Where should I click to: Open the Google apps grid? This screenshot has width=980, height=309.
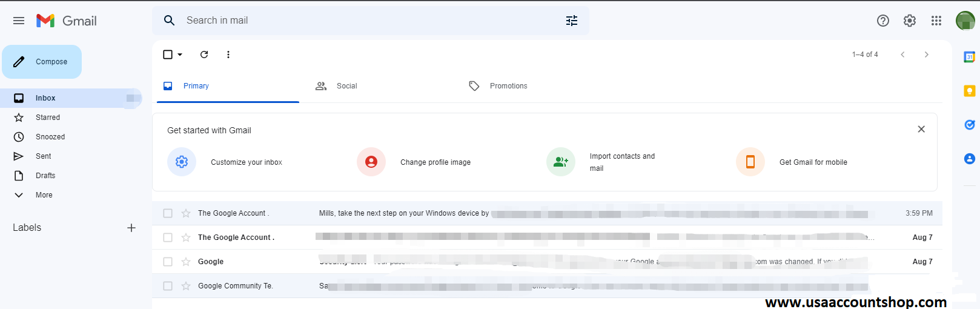[936, 21]
